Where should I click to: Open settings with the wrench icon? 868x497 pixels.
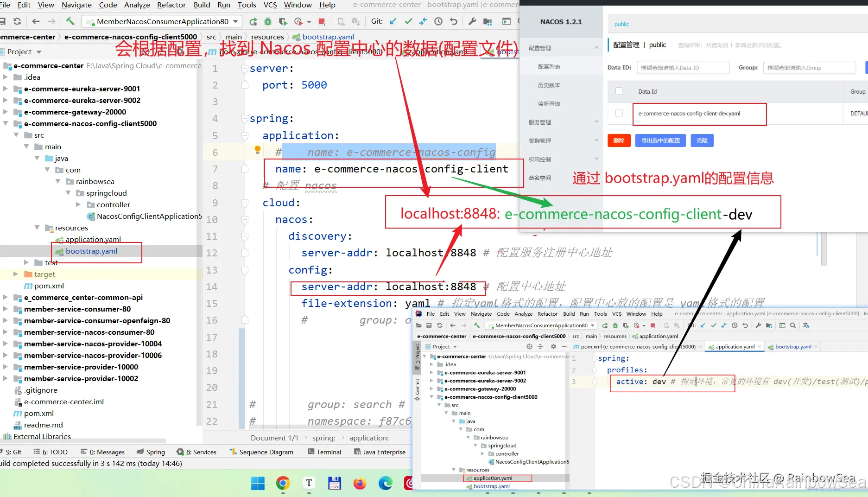pos(472,21)
